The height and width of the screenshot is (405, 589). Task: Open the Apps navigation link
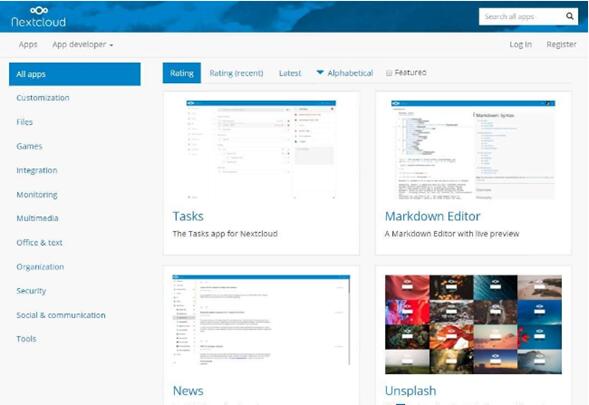pos(28,44)
